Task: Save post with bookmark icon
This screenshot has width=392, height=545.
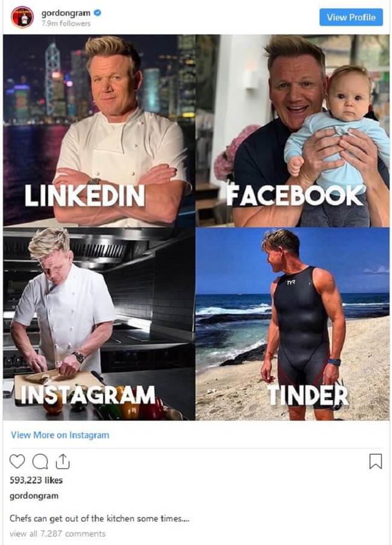Action: 376,461
